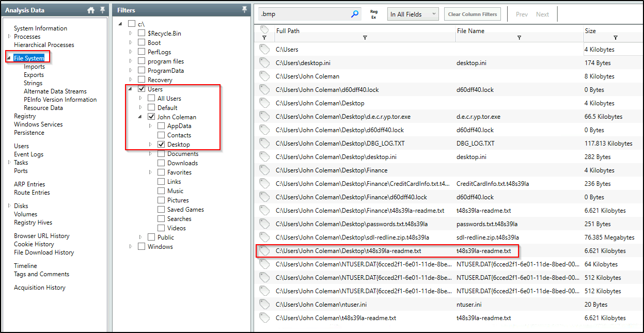Open the In All Fields dropdown

[413, 13]
